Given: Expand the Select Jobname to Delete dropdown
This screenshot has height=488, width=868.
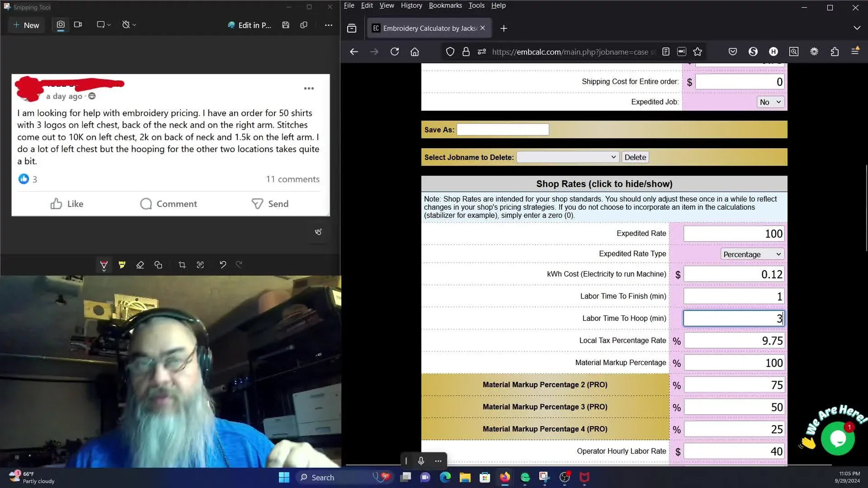Looking at the screenshot, I should click(x=568, y=157).
